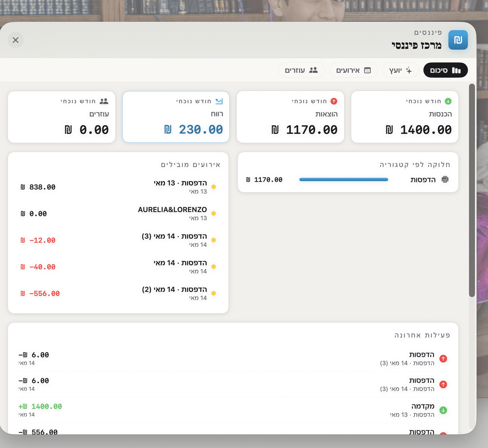This screenshot has height=448, width=488.
Task: Click the red arrow icon of first הדפסות activity
Action: coord(443,359)
